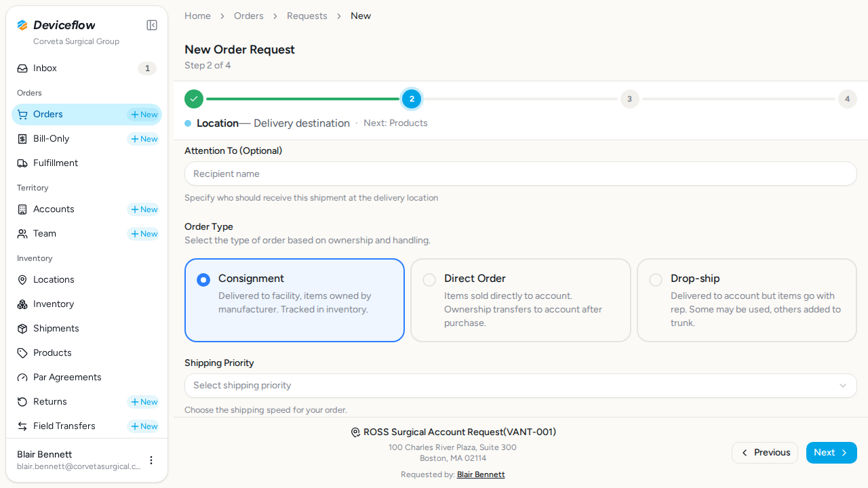This screenshot has height=488, width=868.
Task: Click the Locations pin icon
Action: [22, 280]
